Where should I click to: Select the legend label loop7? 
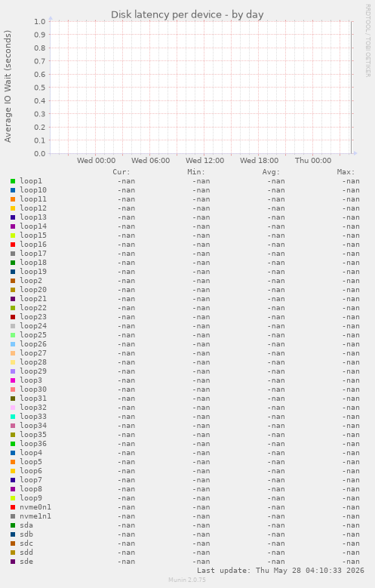pos(31,479)
